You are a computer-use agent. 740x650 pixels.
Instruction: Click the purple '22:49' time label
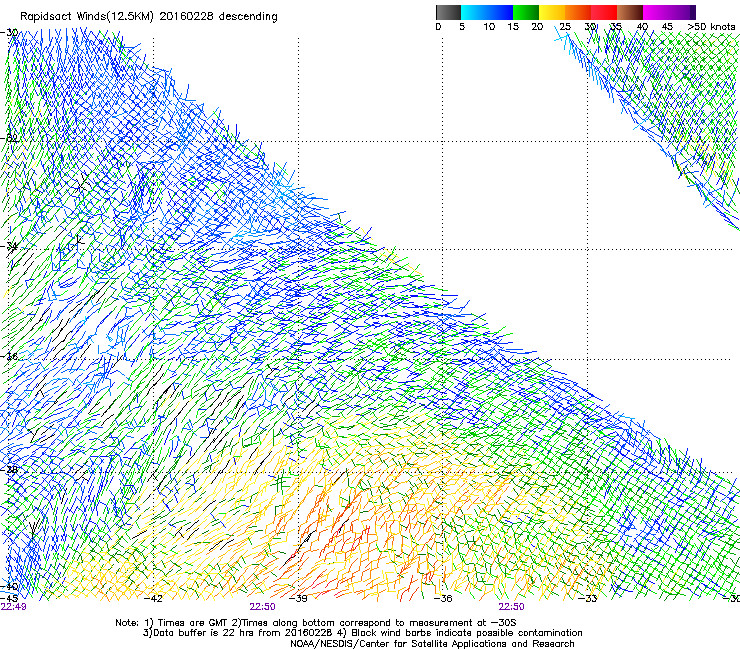(13, 607)
